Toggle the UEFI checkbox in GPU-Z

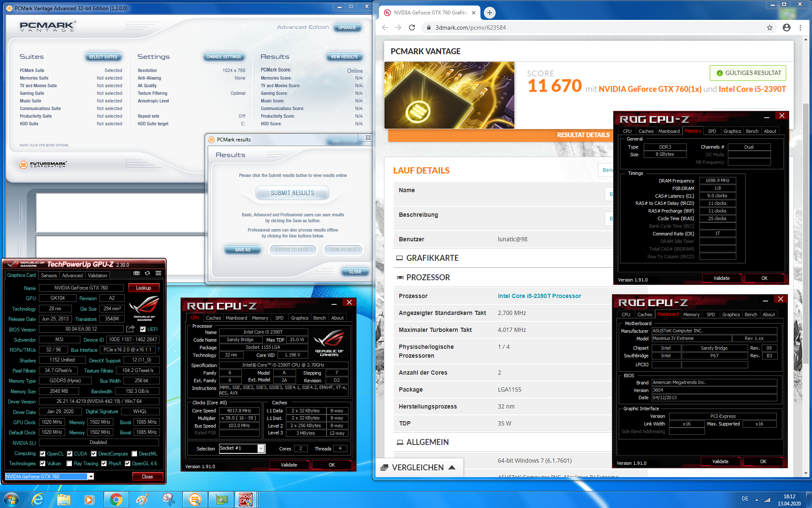[x=143, y=329]
